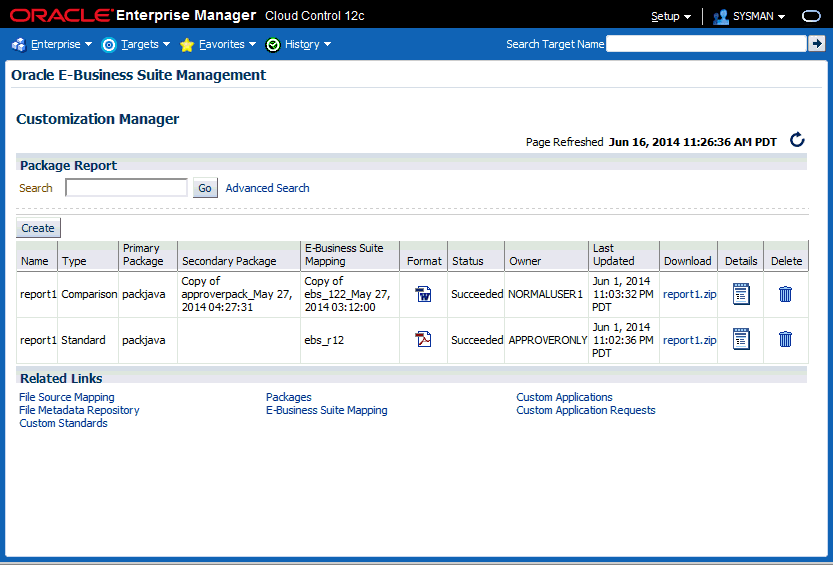Click the rounded rectangle icon beside SYSMAN

[811, 16]
